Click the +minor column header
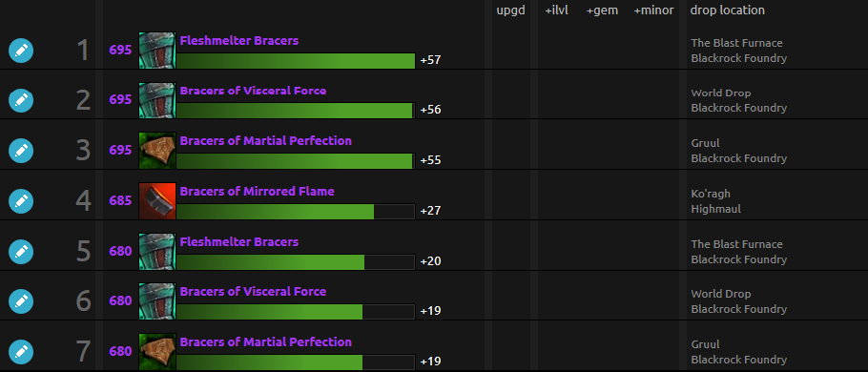 click(653, 10)
